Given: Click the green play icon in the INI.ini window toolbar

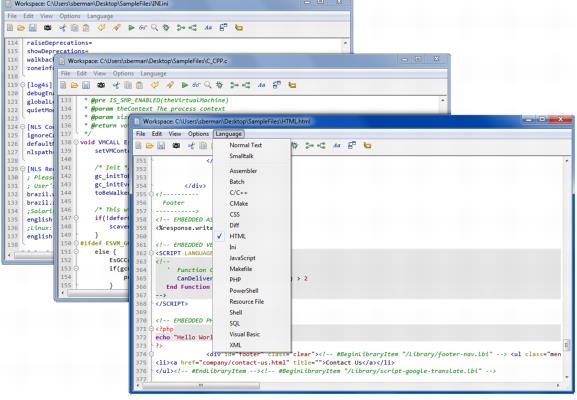Looking at the screenshot, I should click(131, 28).
